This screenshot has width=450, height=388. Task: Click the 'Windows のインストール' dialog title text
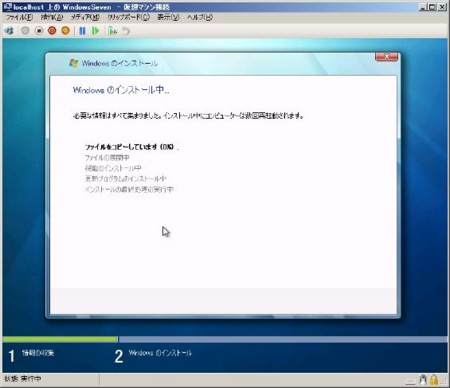tap(120, 63)
